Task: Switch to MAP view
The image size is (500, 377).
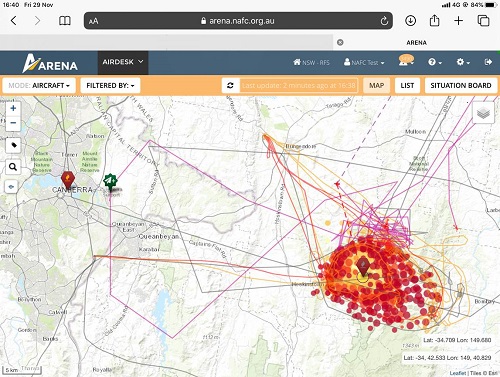Action: point(377,86)
